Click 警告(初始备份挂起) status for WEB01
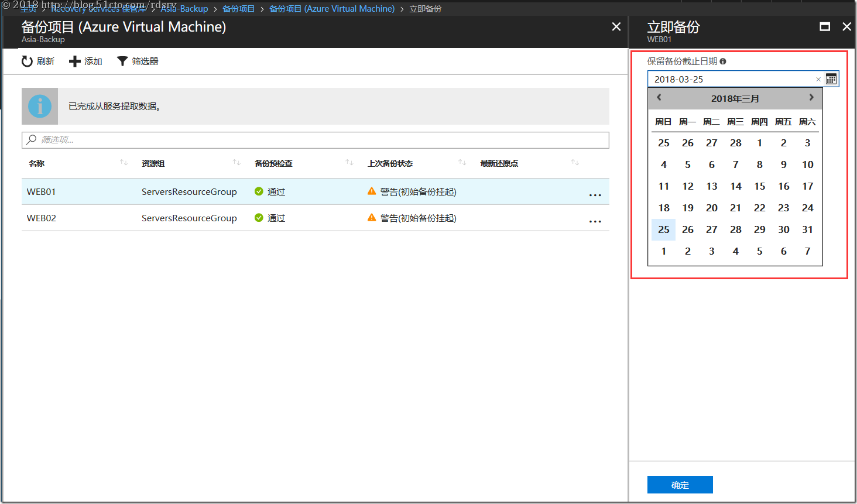 418,191
